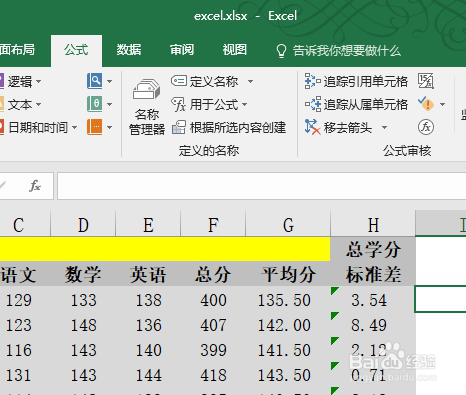This screenshot has width=466, height=395.
Task: Click into the formula bar input
Action: click(x=262, y=186)
